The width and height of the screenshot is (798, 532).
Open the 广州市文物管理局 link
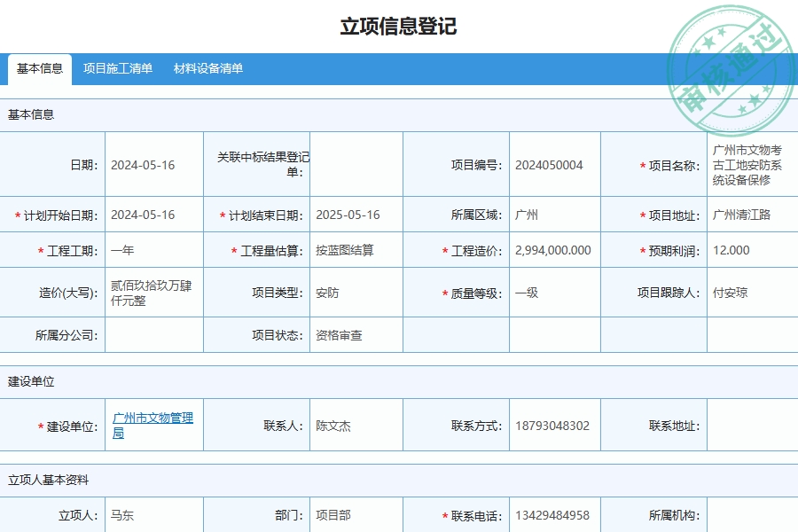[153, 425]
